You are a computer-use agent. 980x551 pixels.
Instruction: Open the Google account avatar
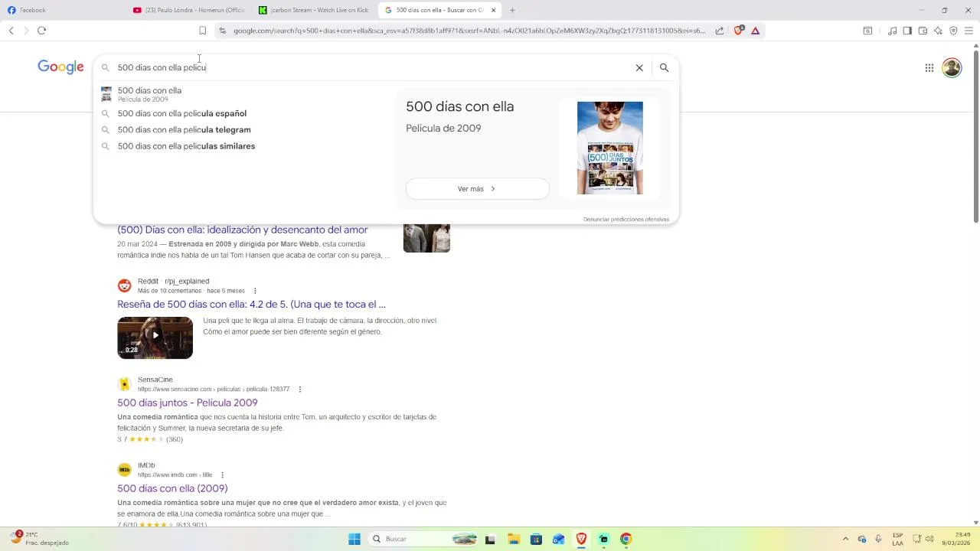[952, 67]
